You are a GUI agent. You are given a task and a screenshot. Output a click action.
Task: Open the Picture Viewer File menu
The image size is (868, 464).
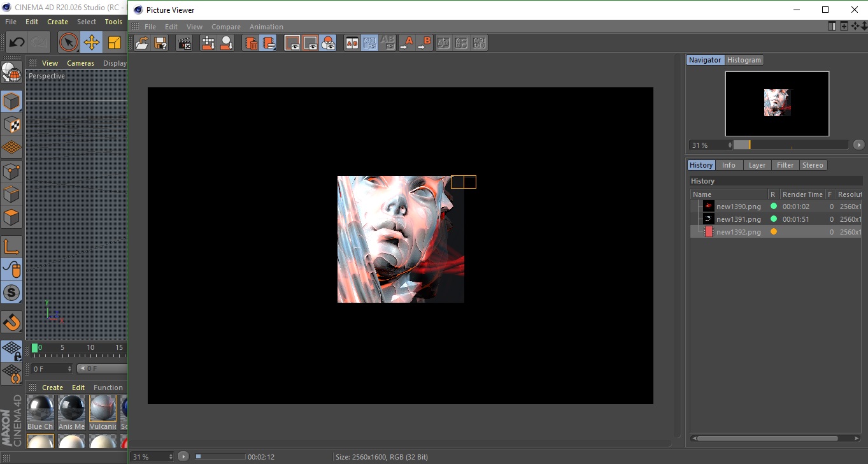tap(150, 27)
